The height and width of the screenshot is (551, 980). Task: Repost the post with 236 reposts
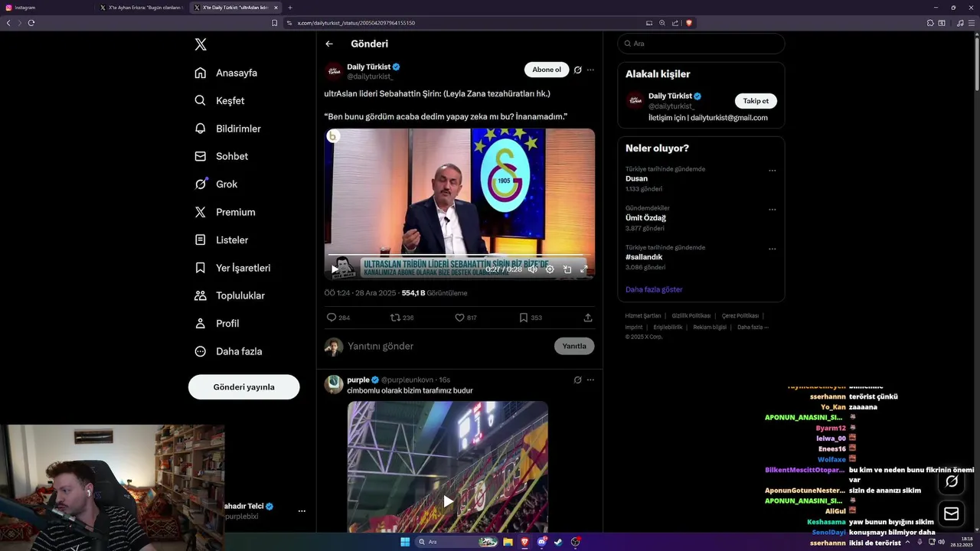point(402,318)
